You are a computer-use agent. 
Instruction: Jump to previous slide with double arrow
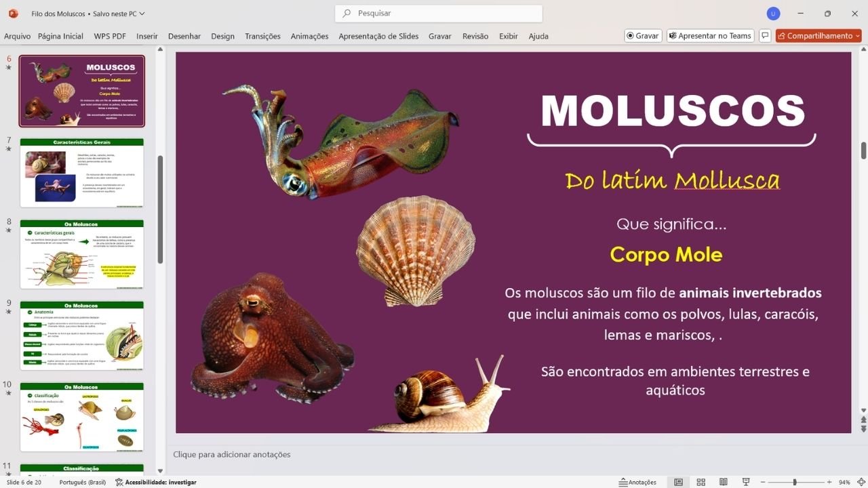(x=863, y=420)
